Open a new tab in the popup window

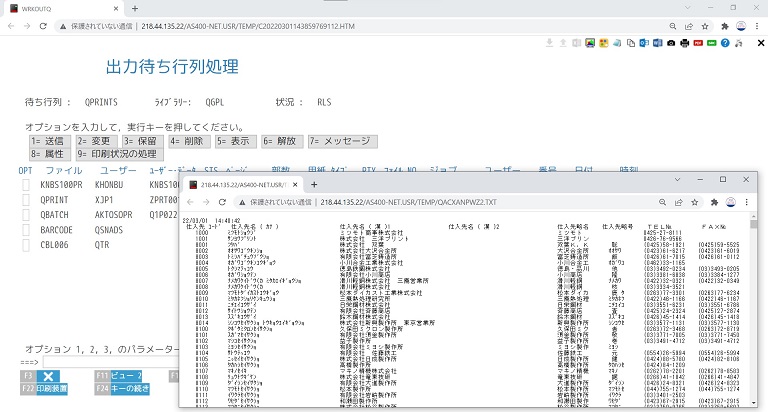tap(314, 184)
